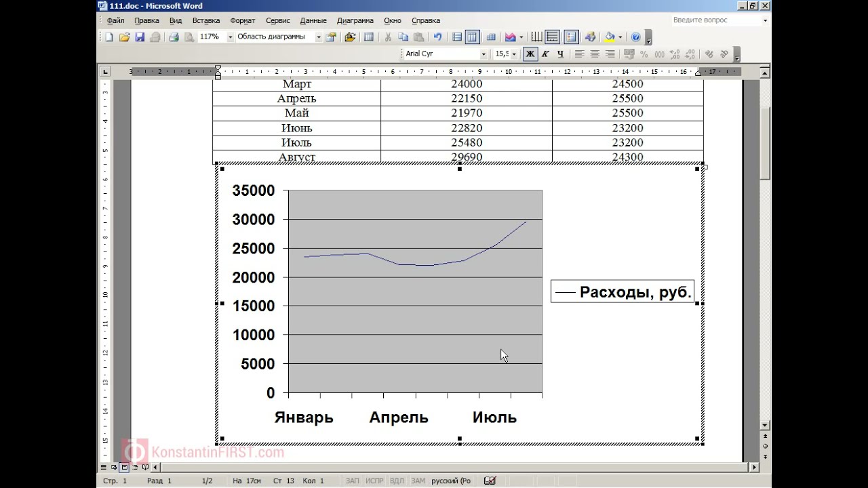Open a file with the folder icon
Viewport: 868px width, 488px height.
(x=125, y=37)
